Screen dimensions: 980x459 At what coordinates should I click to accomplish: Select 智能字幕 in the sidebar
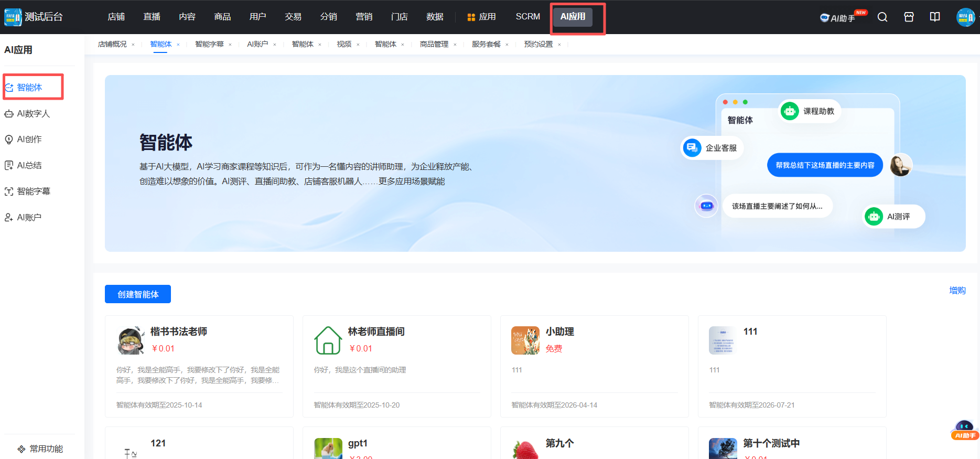click(x=33, y=191)
